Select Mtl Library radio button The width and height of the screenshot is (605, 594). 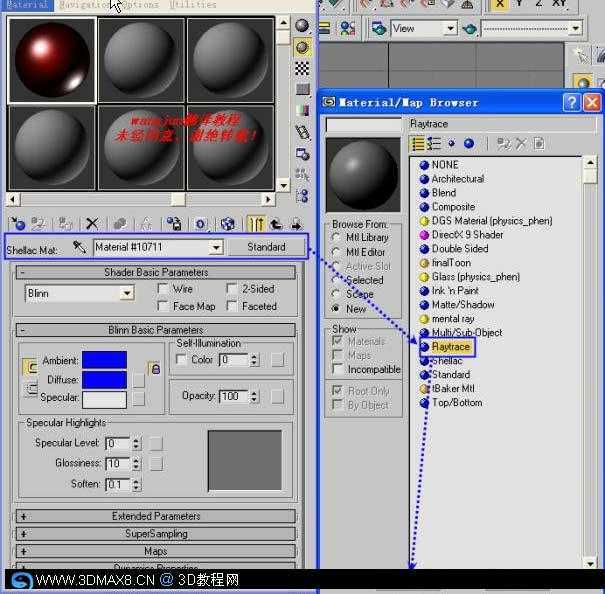pyautogui.click(x=336, y=237)
